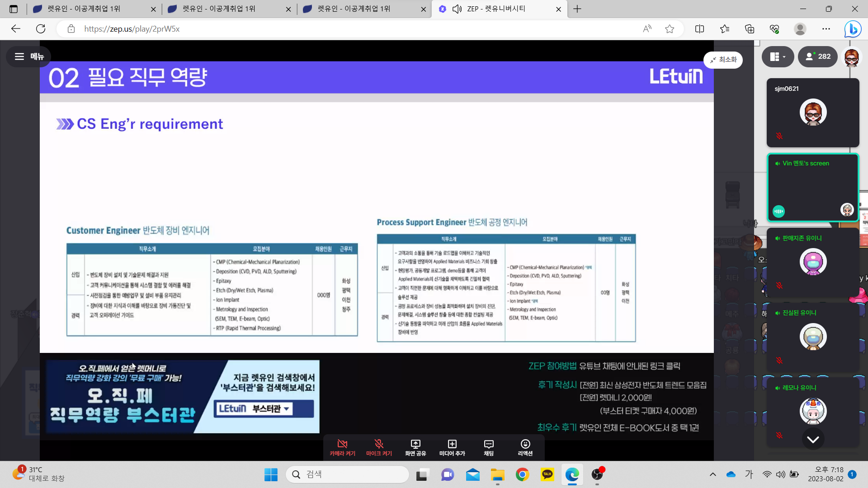The image size is (868, 488).
Task: Switch to the first 렛유인 browser tab
Action: [x=84, y=9]
